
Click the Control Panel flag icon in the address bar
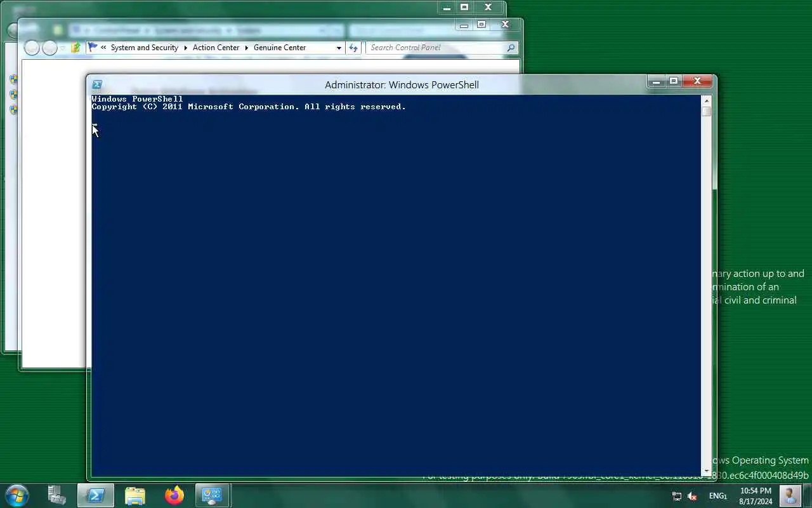(93, 48)
